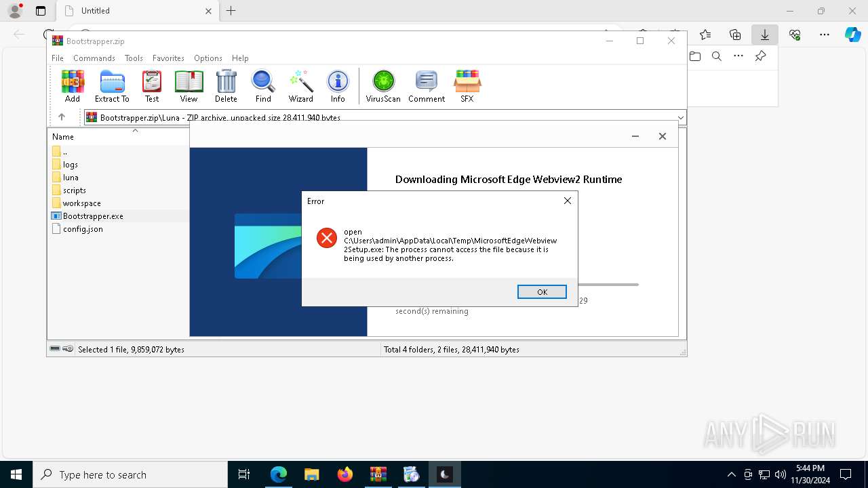This screenshot has height=488, width=868.
Task: Open Copilot icon in Edge
Action: click(853, 35)
